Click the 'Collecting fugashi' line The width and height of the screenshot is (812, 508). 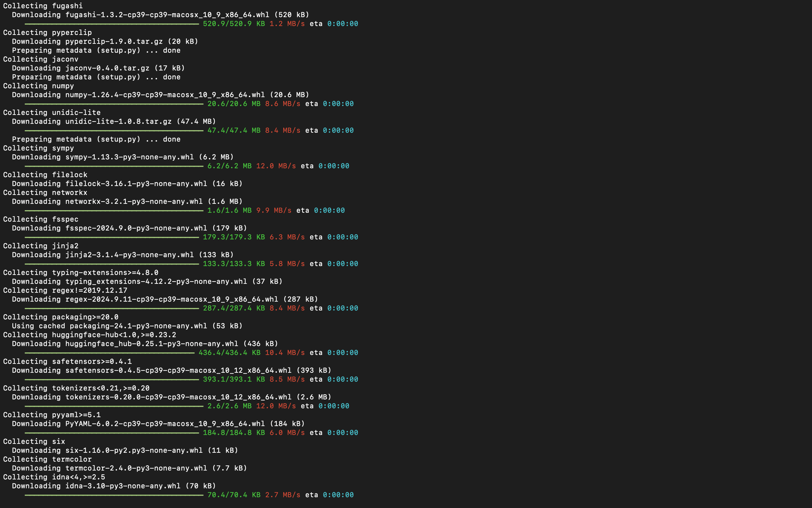43,6
